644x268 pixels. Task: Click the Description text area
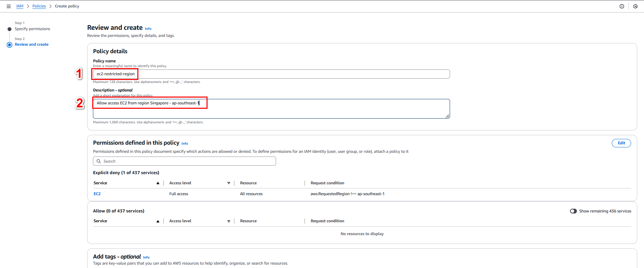[271, 109]
